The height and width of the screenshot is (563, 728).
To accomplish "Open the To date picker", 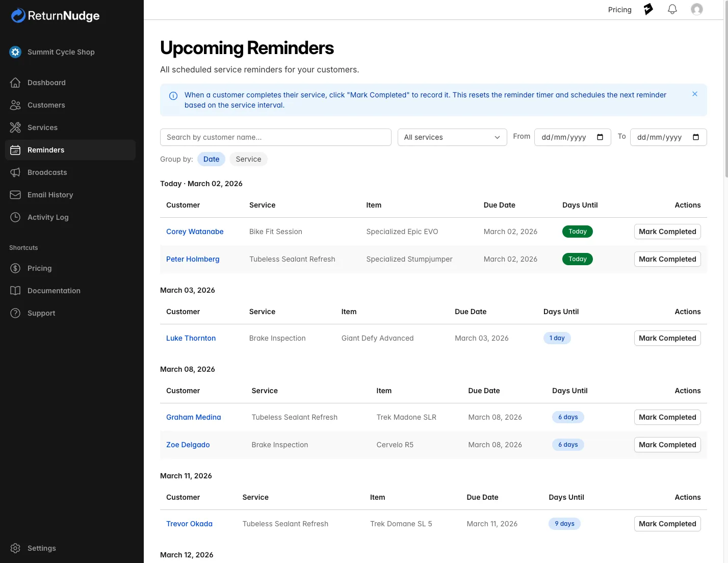I will (x=668, y=137).
